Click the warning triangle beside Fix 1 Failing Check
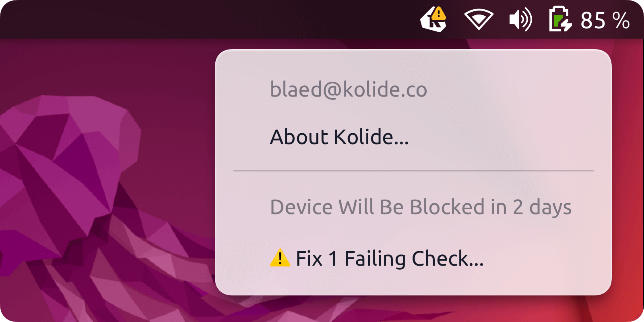The image size is (644, 322). coord(280,258)
